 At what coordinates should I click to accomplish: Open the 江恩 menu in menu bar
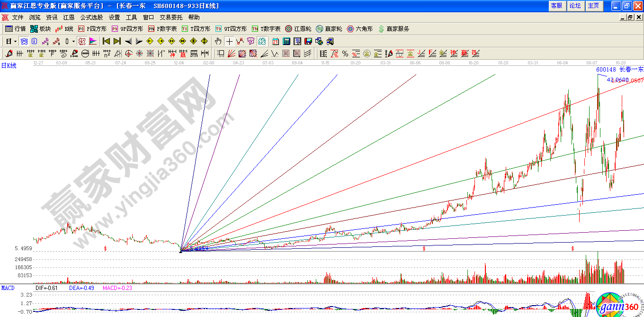coord(69,18)
